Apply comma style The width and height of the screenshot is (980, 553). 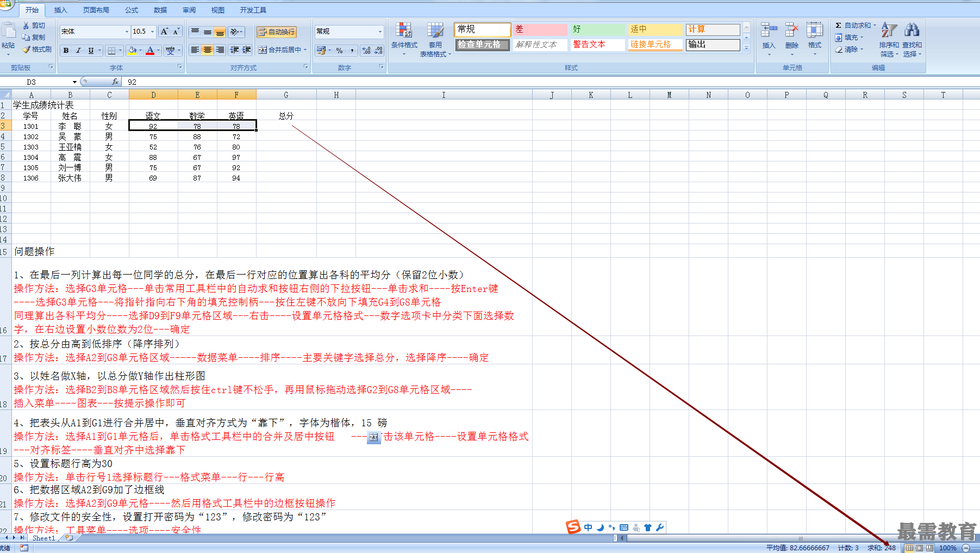tap(352, 51)
